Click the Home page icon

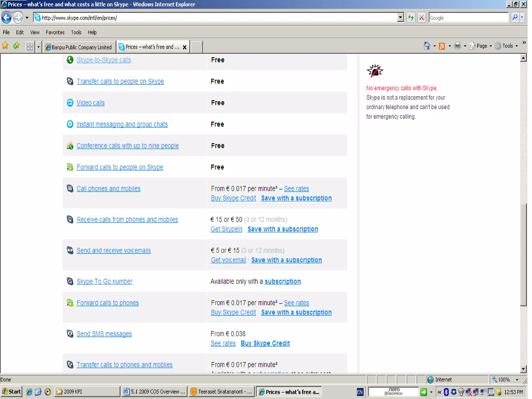427,46
